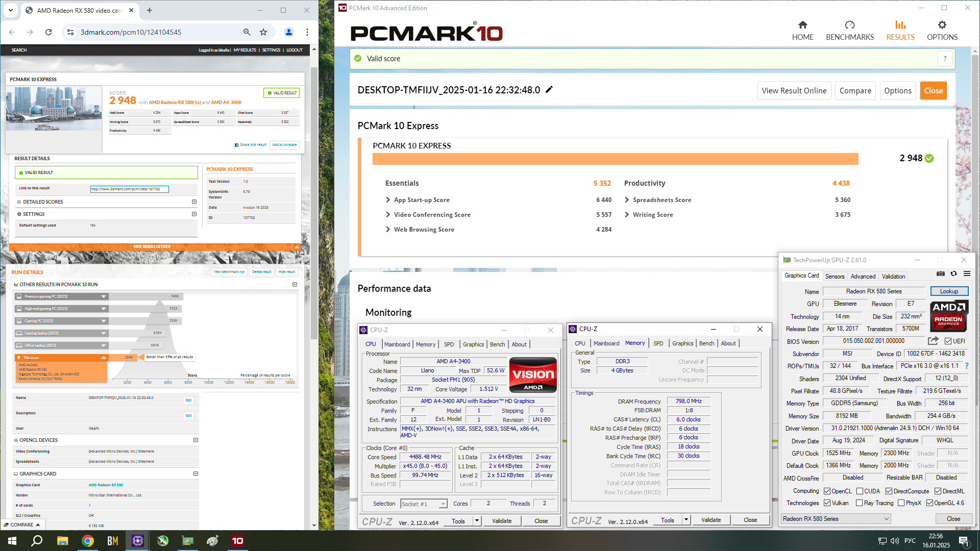Screen dimensions: 980x551
Task: Open the BENCHMARKS section in PCMark 10
Action: pyautogui.click(x=850, y=31)
